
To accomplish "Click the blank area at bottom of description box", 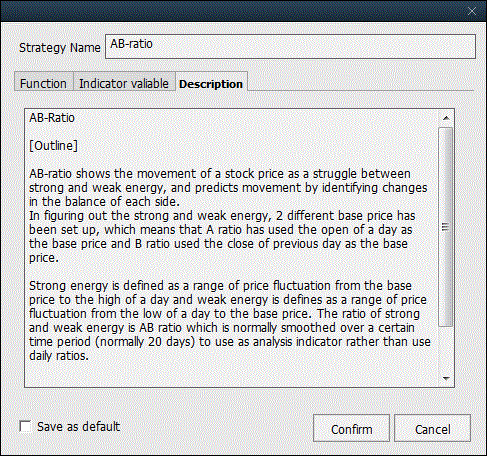I will click(x=232, y=374).
